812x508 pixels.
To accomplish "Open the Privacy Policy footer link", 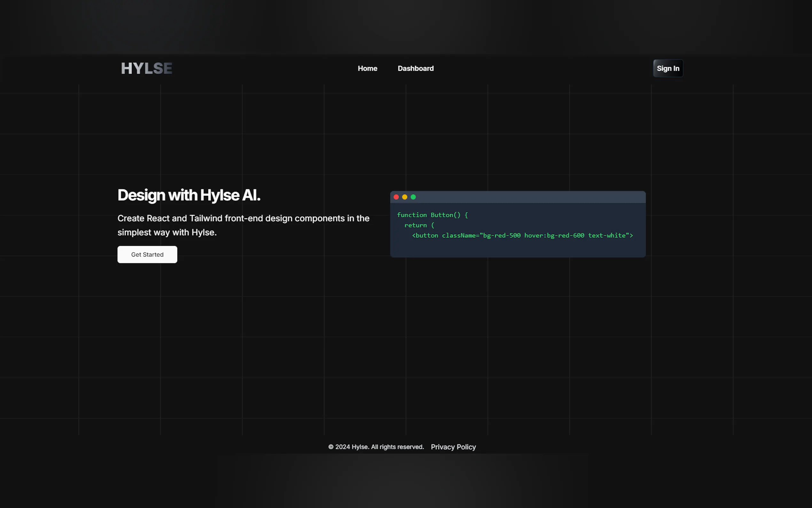I will 453,447.
